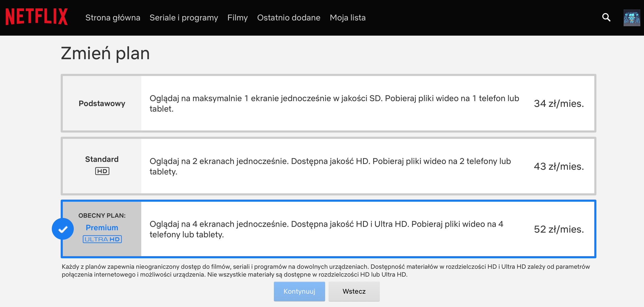Go to Strona główna

pyautogui.click(x=113, y=18)
